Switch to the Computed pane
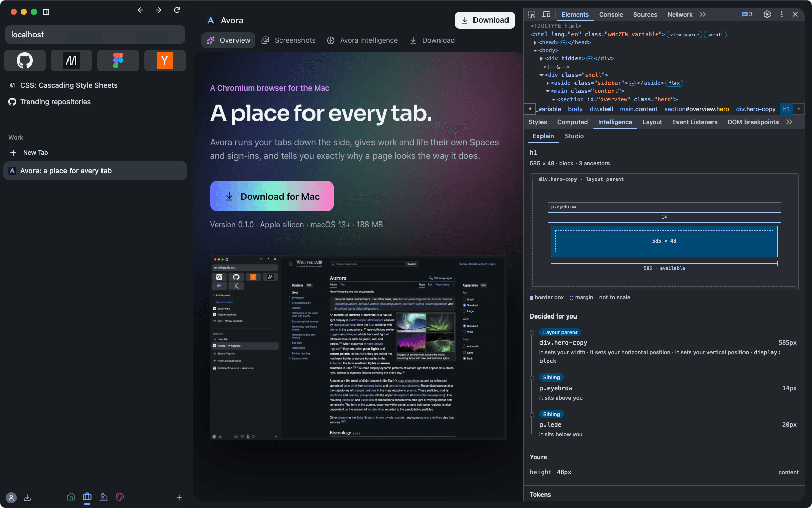 click(x=572, y=122)
